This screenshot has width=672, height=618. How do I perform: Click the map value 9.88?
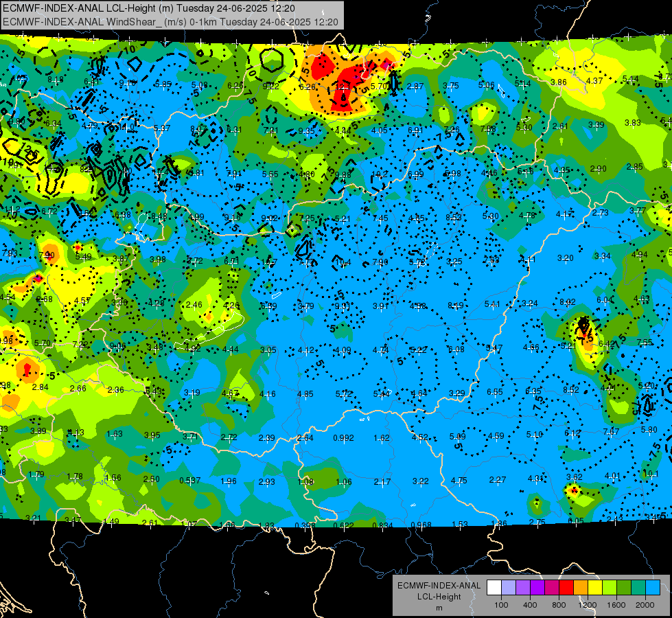[x=343, y=174]
